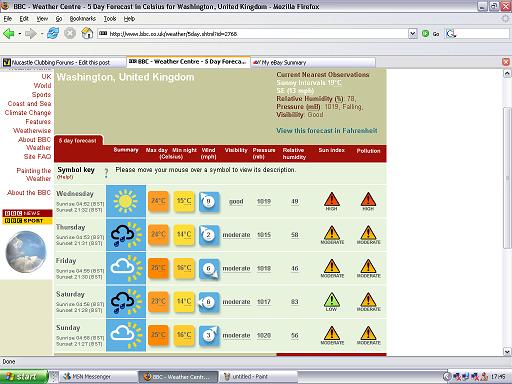The image size is (512, 384).
Task: Click Saturday's low sun index green icon
Action: 332,302
